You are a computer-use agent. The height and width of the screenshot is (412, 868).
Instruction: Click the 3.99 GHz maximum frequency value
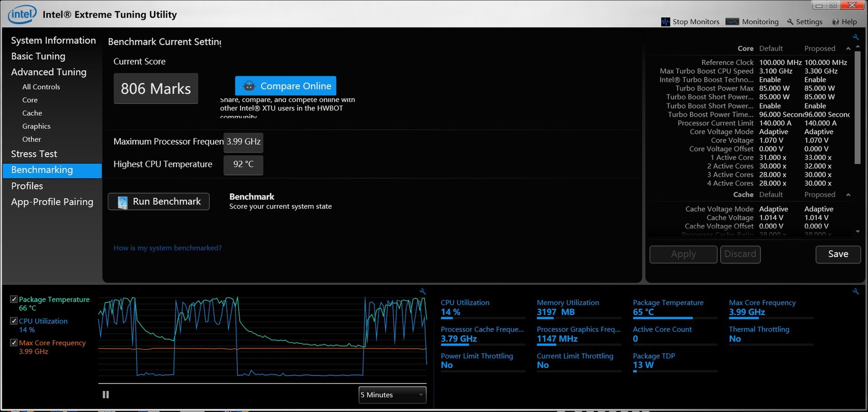pos(243,142)
